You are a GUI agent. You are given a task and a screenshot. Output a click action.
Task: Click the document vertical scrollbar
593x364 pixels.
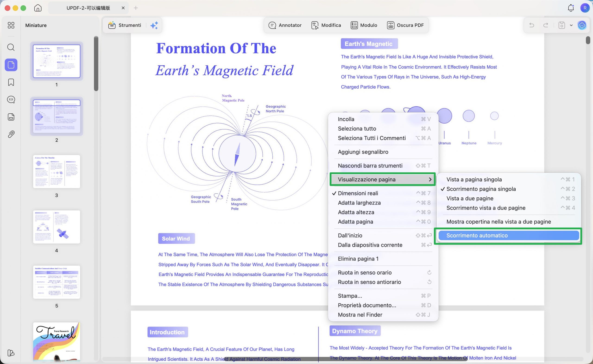[588, 40]
